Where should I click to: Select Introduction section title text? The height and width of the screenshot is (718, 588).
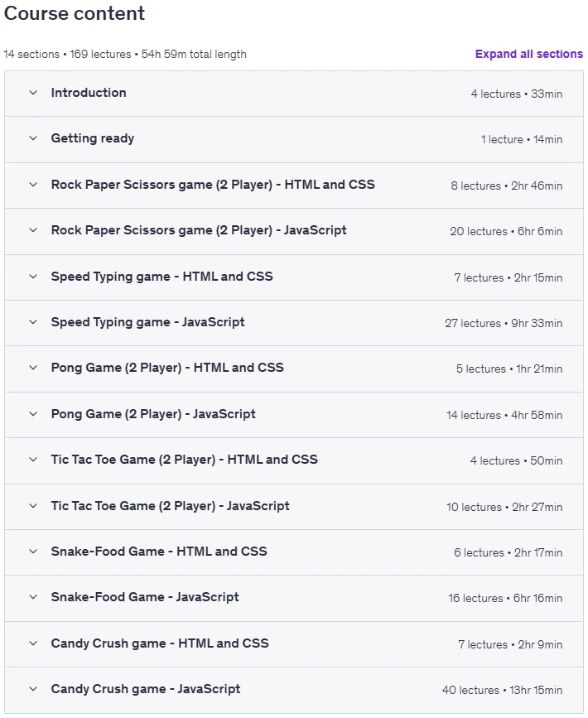(x=89, y=93)
